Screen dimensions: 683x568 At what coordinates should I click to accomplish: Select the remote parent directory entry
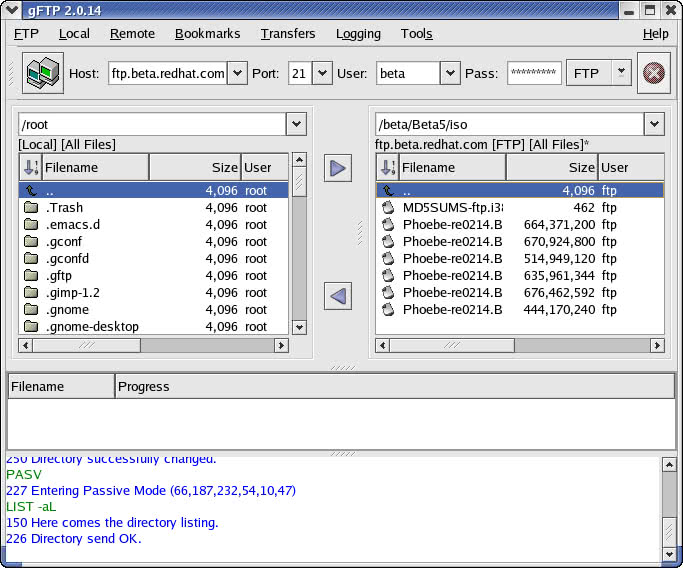[520, 190]
